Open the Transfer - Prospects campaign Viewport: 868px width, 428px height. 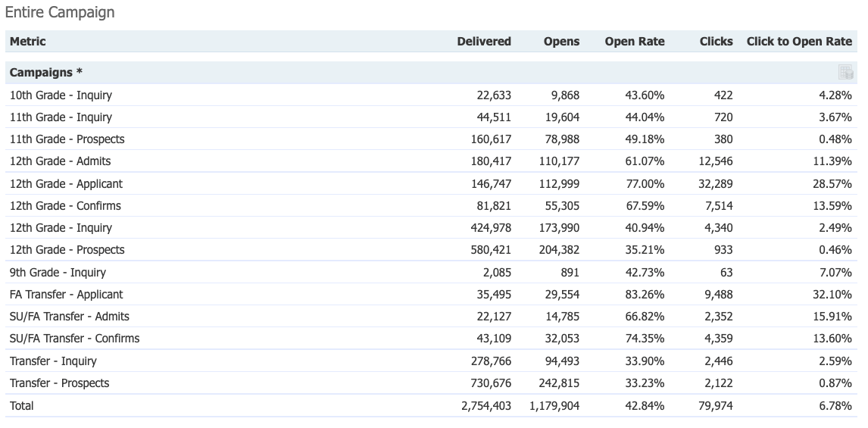pyautogui.click(x=59, y=383)
